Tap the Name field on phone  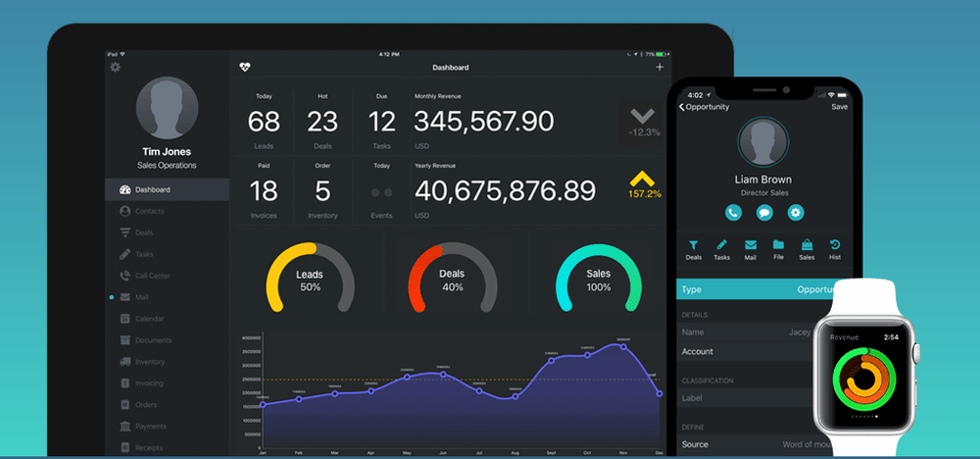coord(747,332)
